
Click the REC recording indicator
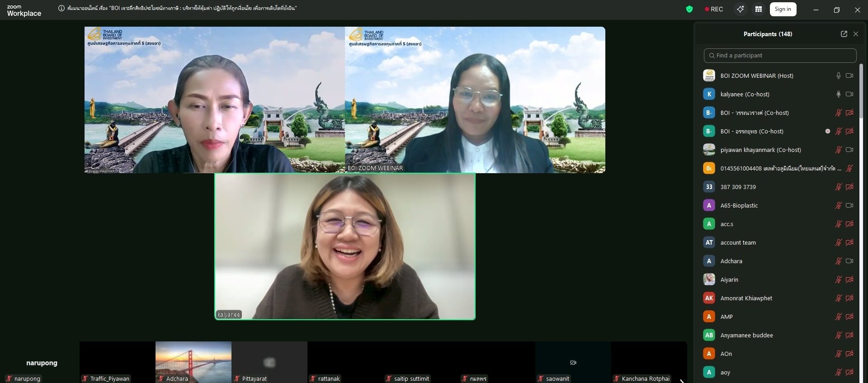pos(714,9)
